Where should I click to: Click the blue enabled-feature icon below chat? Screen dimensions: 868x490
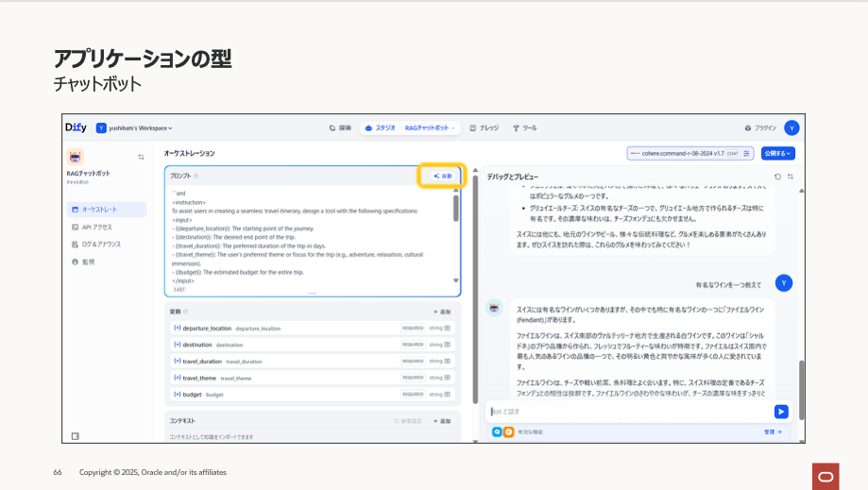click(497, 431)
